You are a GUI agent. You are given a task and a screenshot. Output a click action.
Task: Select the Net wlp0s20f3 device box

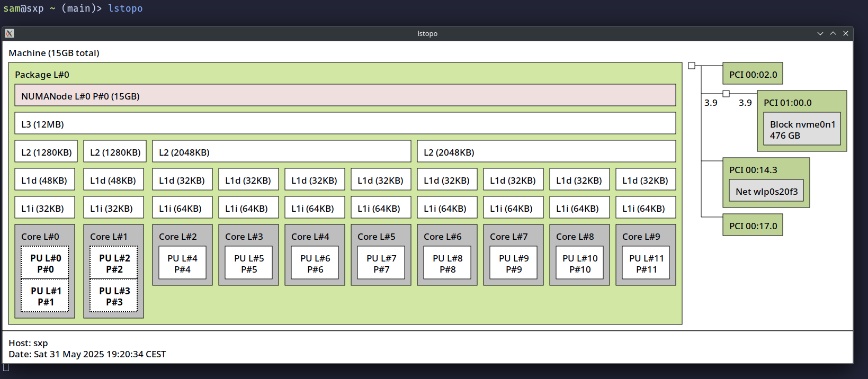tap(766, 191)
